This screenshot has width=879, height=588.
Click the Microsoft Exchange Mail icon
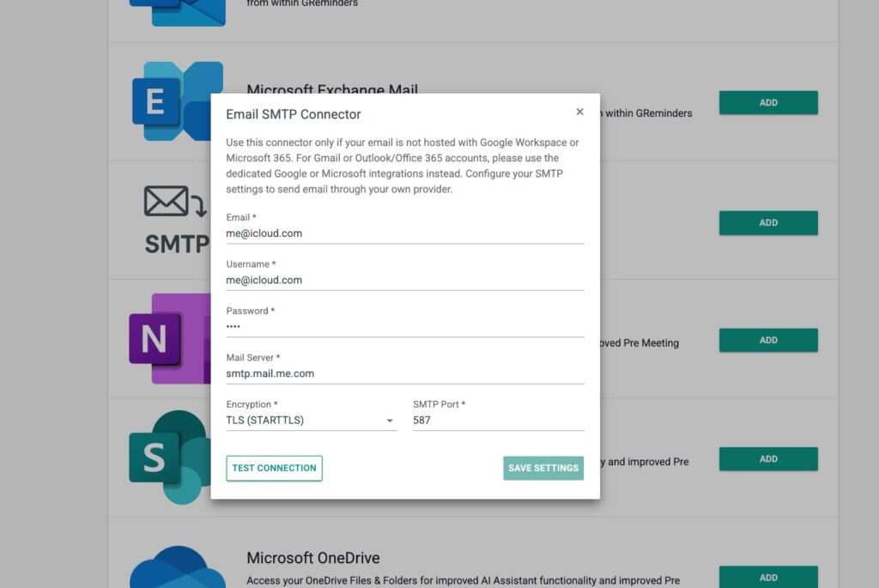(172, 101)
